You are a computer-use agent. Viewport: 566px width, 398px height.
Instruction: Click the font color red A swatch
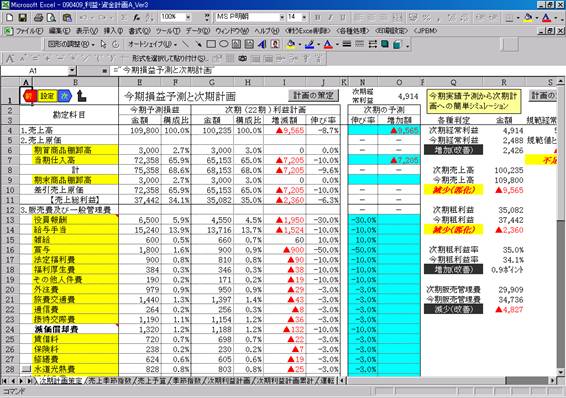tap(546, 17)
